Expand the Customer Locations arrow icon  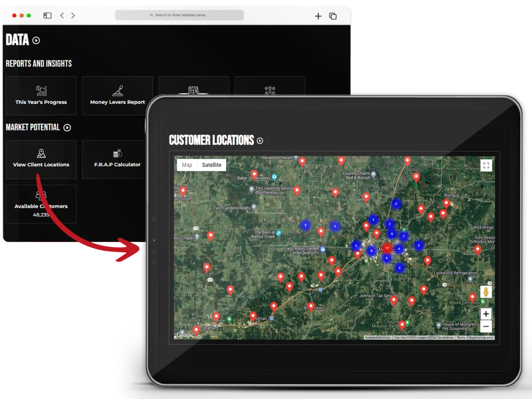(260, 141)
